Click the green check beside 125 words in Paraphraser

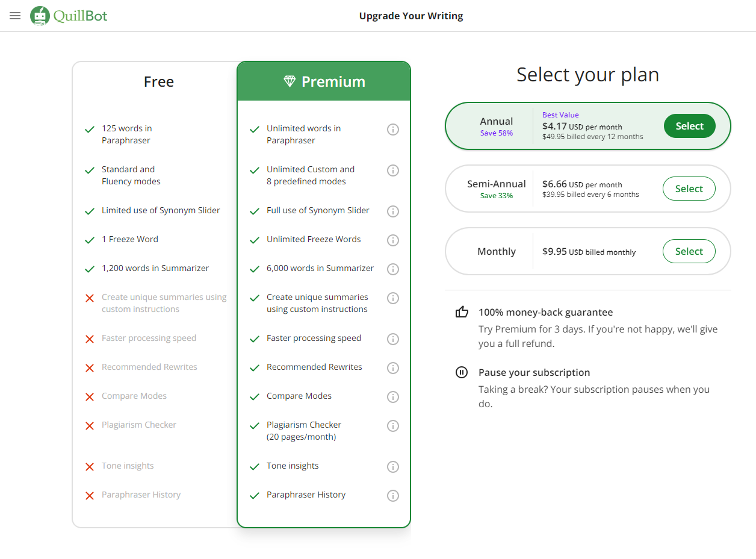click(x=90, y=130)
